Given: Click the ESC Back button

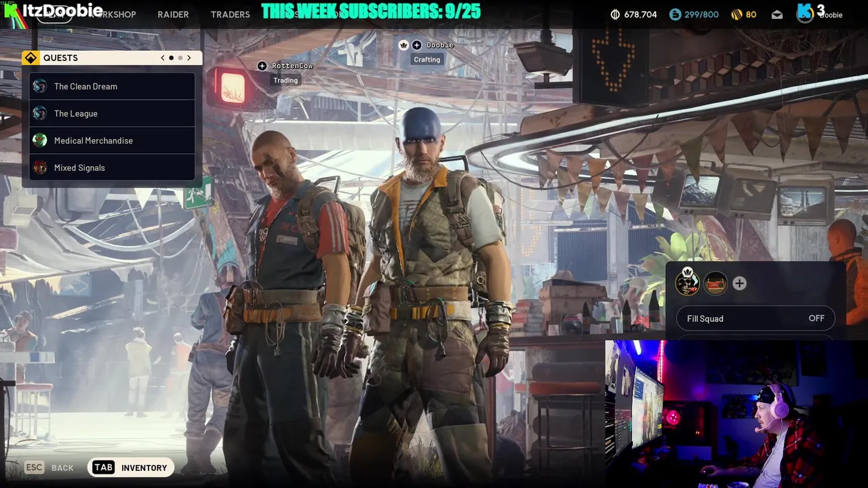Looking at the screenshot, I should pyautogui.click(x=49, y=468).
